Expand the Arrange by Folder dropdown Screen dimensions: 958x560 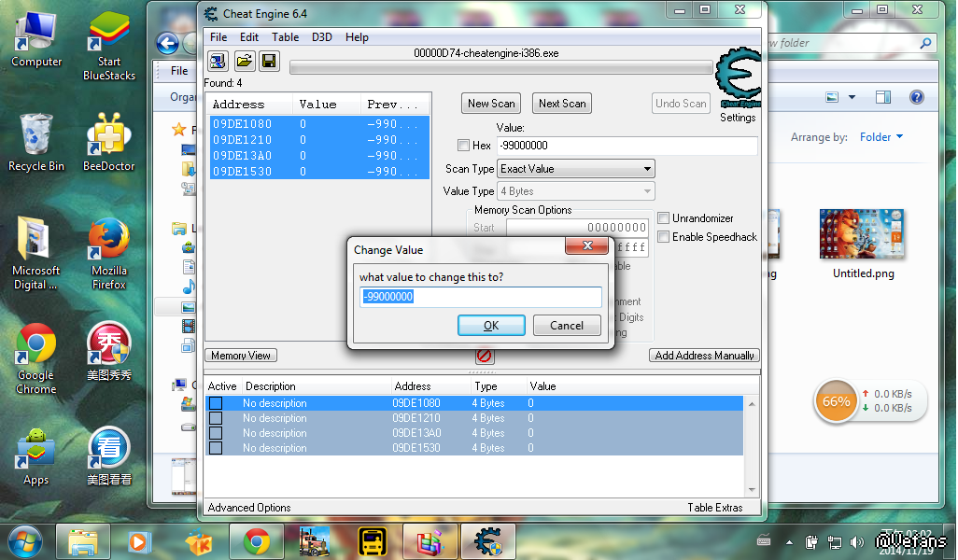coord(881,137)
